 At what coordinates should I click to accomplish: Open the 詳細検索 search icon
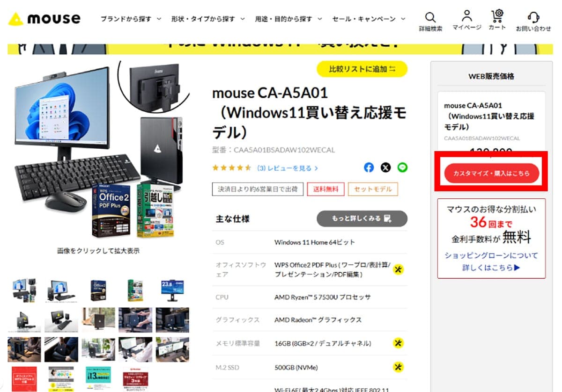tap(430, 17)
